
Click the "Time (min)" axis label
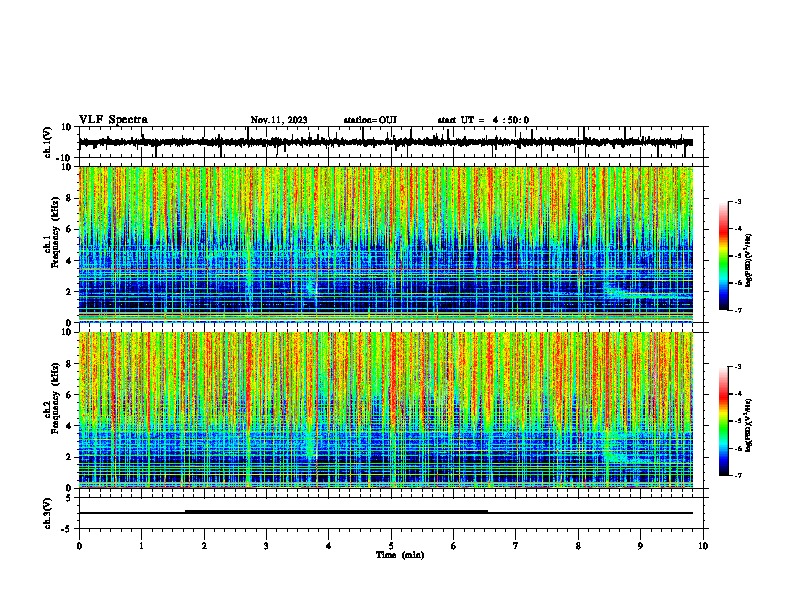click(x=400, y=555)
